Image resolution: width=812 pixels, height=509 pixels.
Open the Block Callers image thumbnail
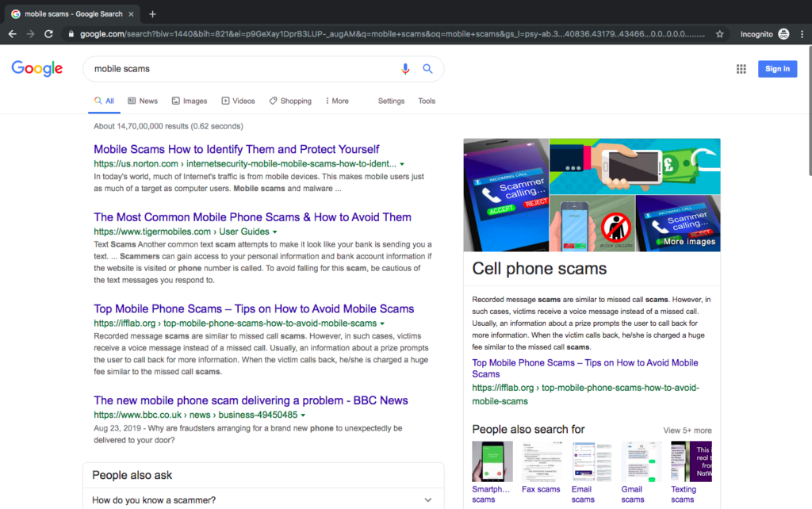click(592, 223)
